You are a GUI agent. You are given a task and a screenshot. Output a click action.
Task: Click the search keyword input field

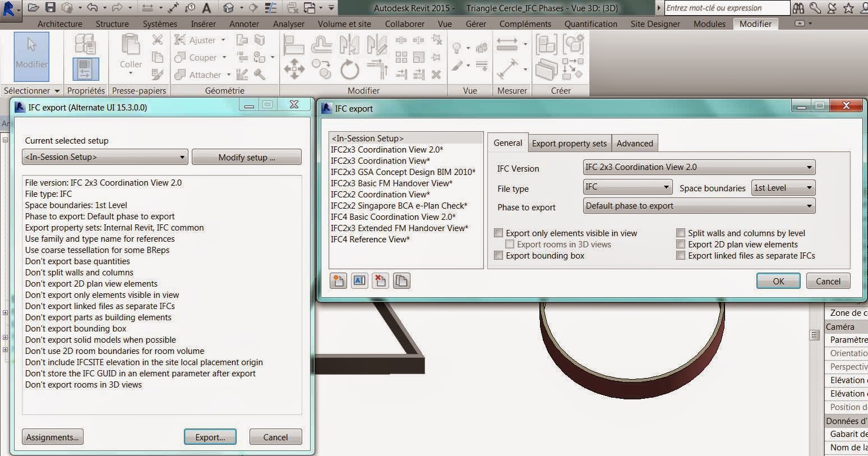point(727,8)
